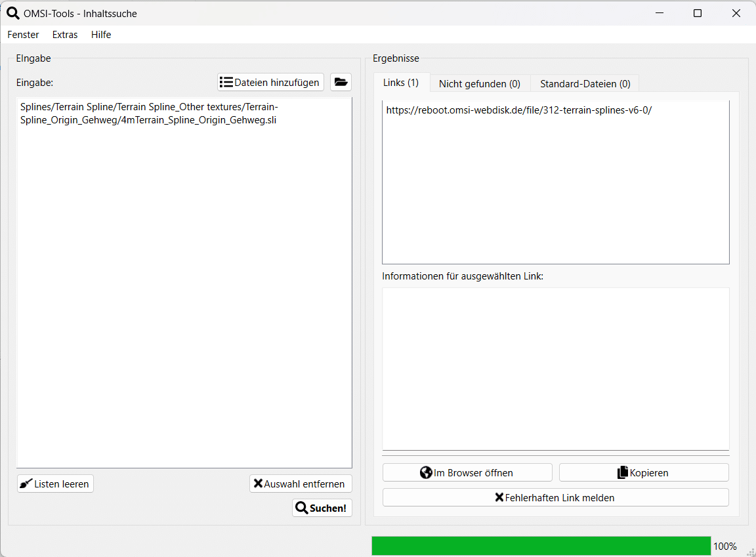The width and height of the screenshot is (756, 557).
Task: Open link with Im Browser öffnen
Action: coord(467,472)
